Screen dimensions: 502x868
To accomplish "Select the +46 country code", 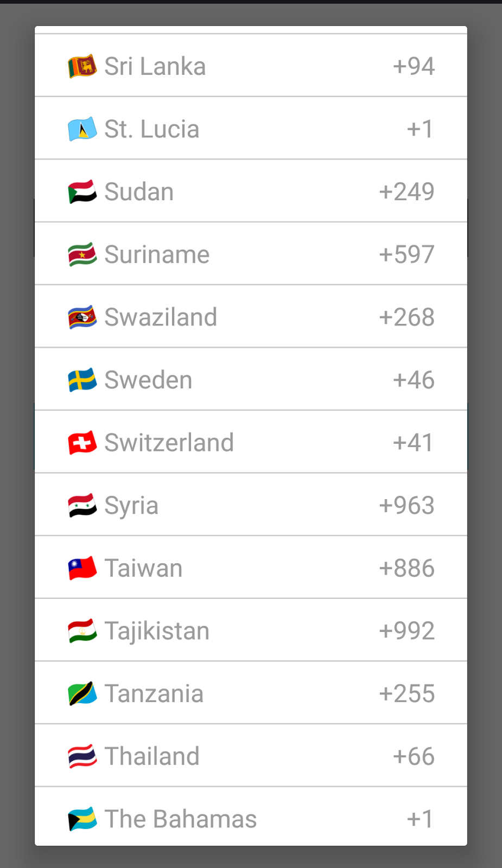I will (414, 380).
